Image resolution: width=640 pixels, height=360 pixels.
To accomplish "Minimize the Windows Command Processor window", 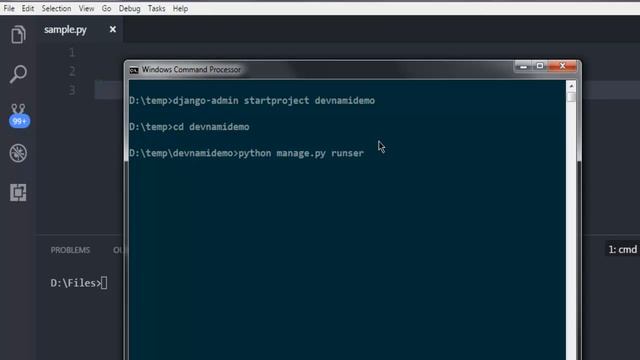I will [x=523, y=66].
